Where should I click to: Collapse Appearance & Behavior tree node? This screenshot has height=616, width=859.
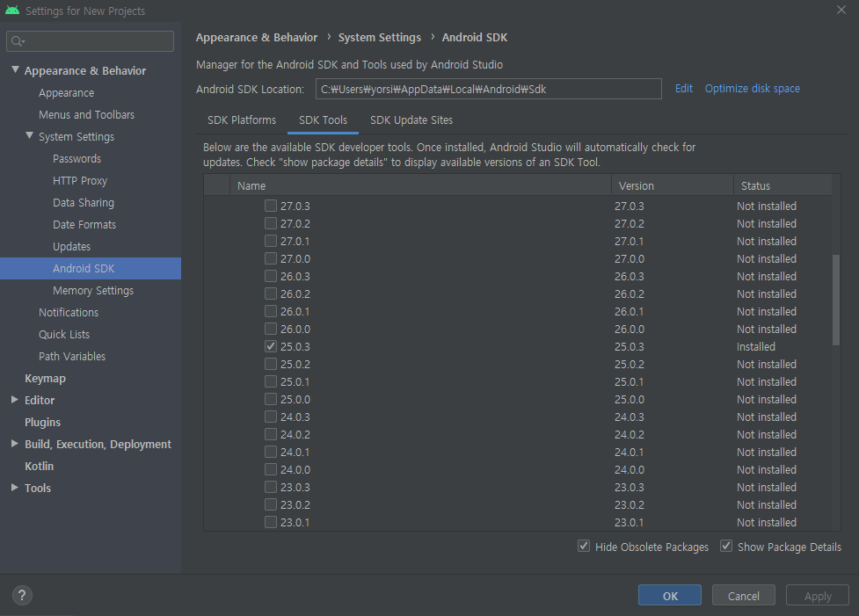15,70
